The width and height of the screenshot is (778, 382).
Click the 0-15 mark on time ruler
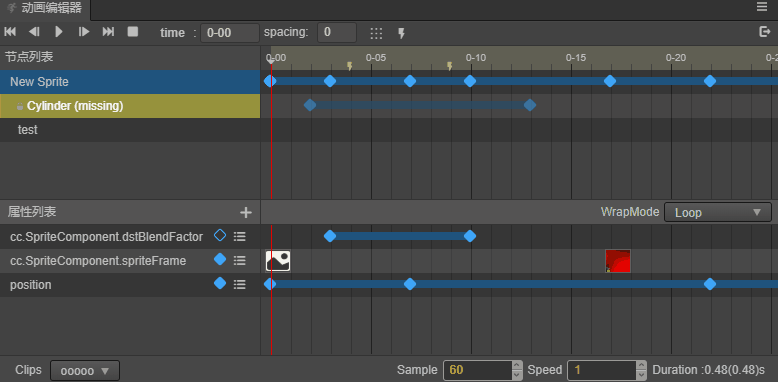[576, 58]
